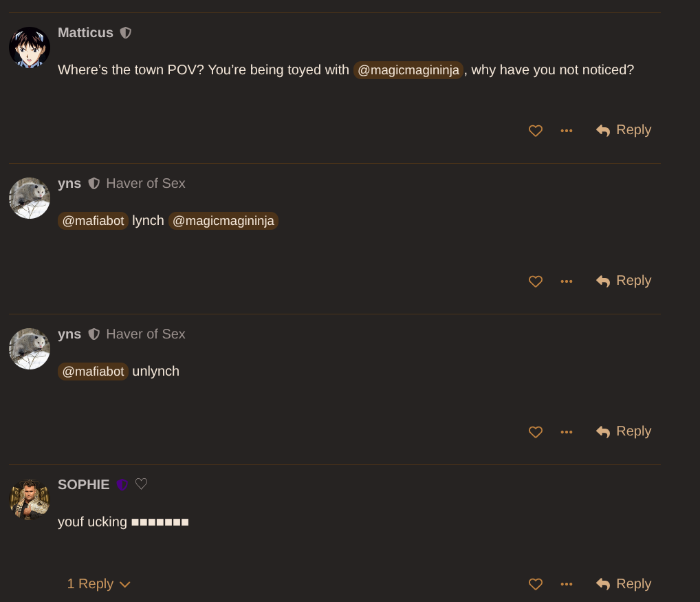Click the shield badge beside Matticus
The width and height of the screenshot is (700, 602).
126,33
